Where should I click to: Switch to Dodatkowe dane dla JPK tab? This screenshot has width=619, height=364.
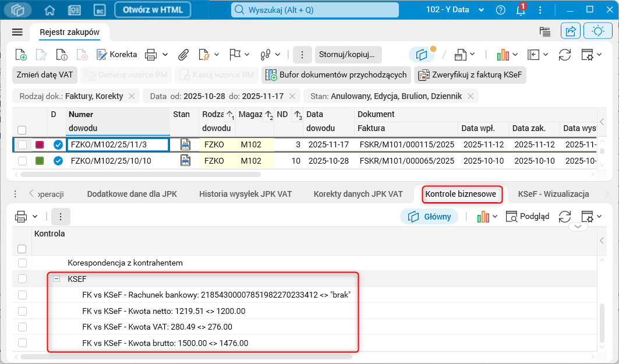coord(132,194)
